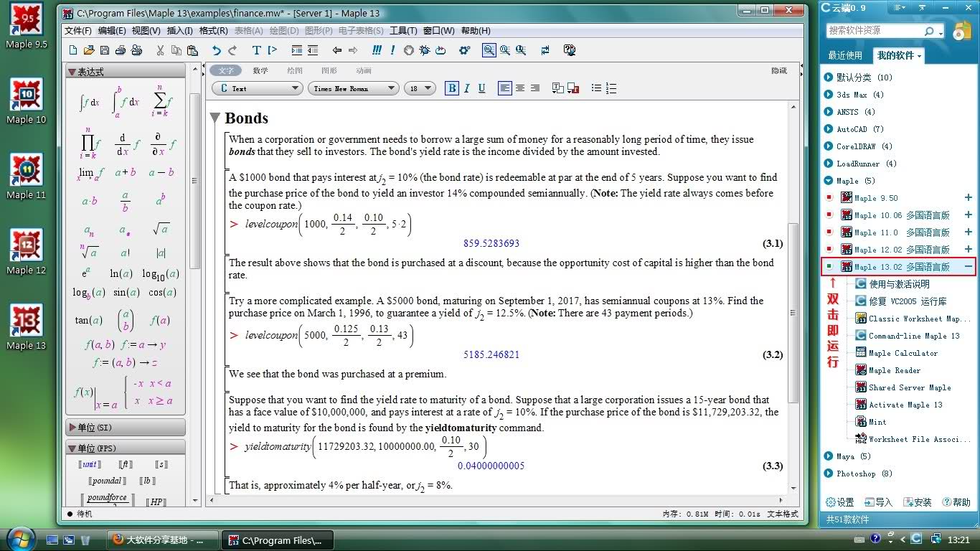
Task: Open the 编辑(E) menu
Action: 112,31
